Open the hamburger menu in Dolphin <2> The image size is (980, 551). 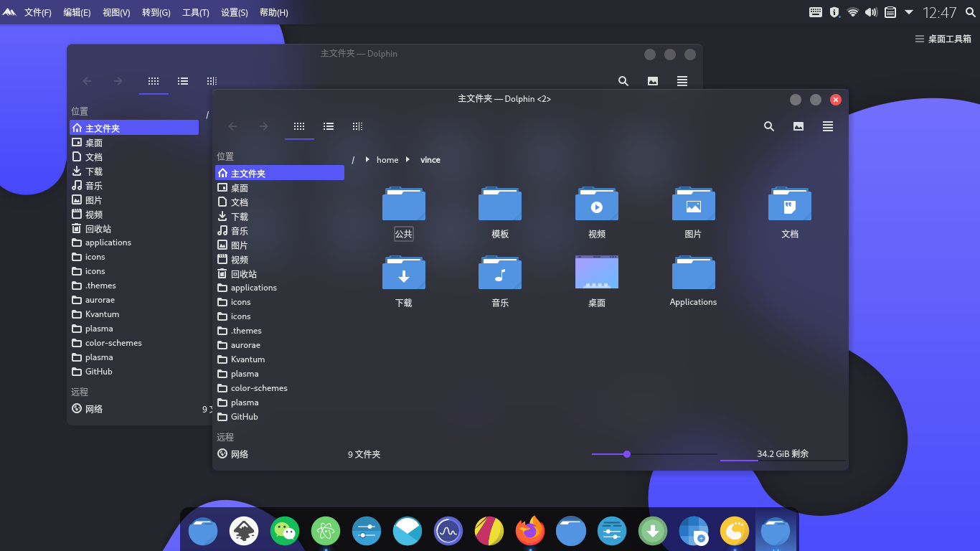[x=828, y=126]
